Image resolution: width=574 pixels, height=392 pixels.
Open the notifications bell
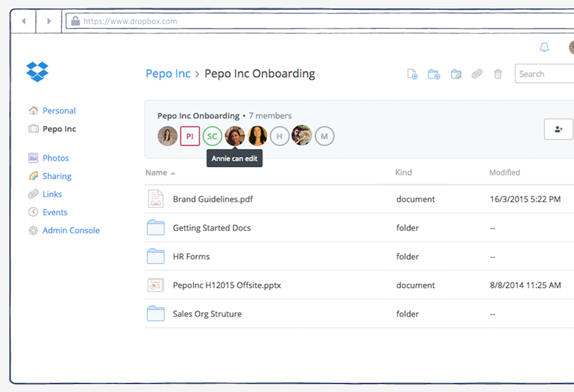pyautogui.click(x=544, y=47)
